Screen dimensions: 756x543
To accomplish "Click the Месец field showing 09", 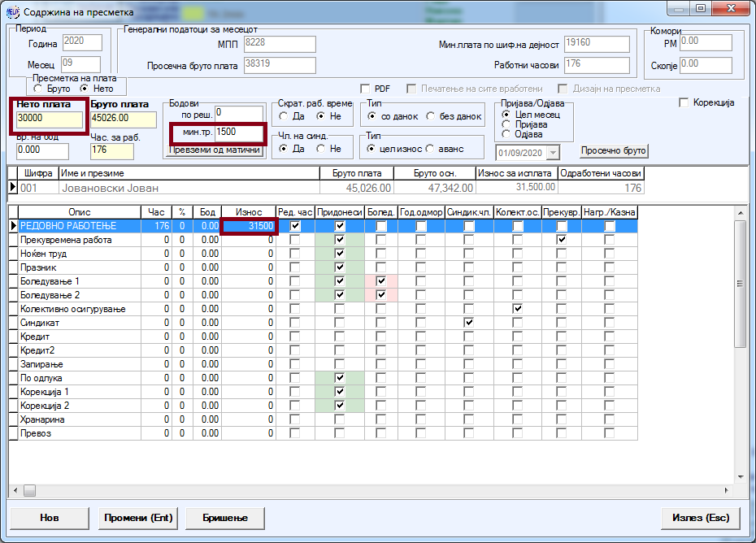I will 80,64.
